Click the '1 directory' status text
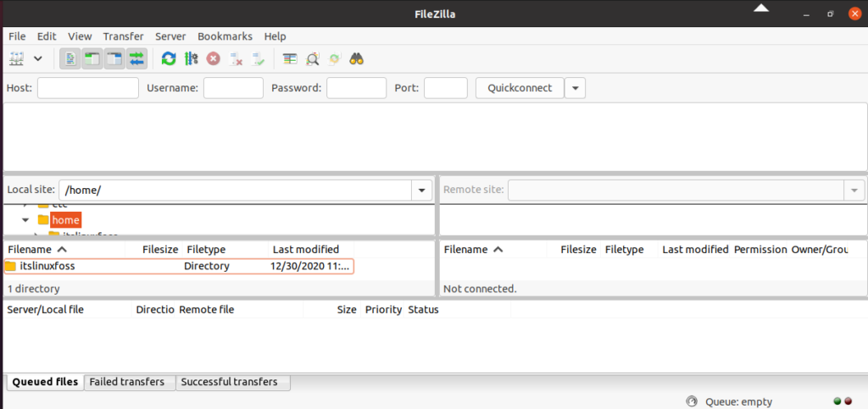This screenshot has width=868, height=409. pyautogui.click(x=34, y=289)
